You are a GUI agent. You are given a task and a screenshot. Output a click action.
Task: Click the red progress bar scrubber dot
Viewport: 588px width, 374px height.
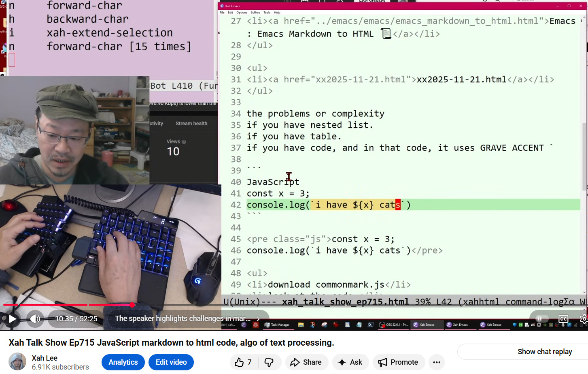[x=132, y=305]
